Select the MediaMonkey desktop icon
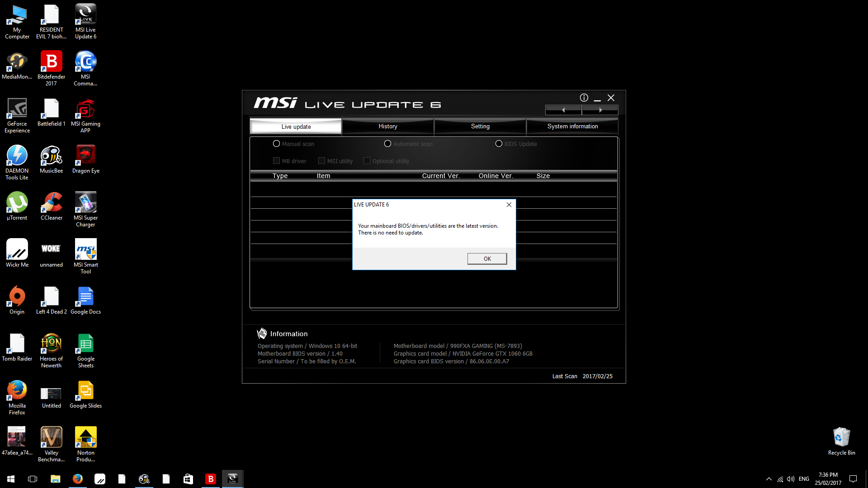868x488 pixels. (17, 66)
